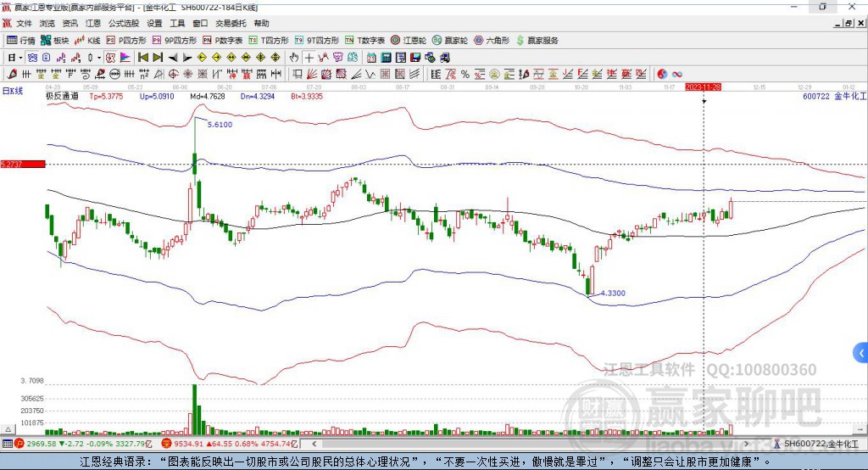868x470 pixels.
Task: Move chart right with black arrow
Action: coord(187,58)
